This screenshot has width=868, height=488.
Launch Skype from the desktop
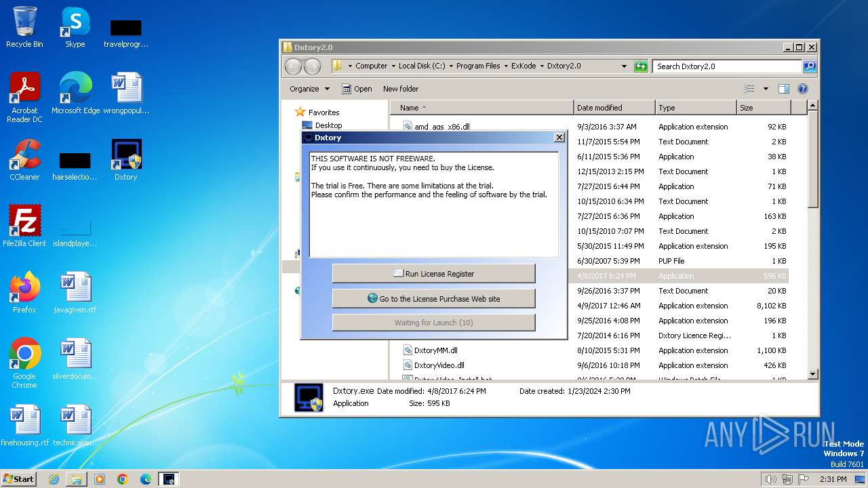(75, 27)
